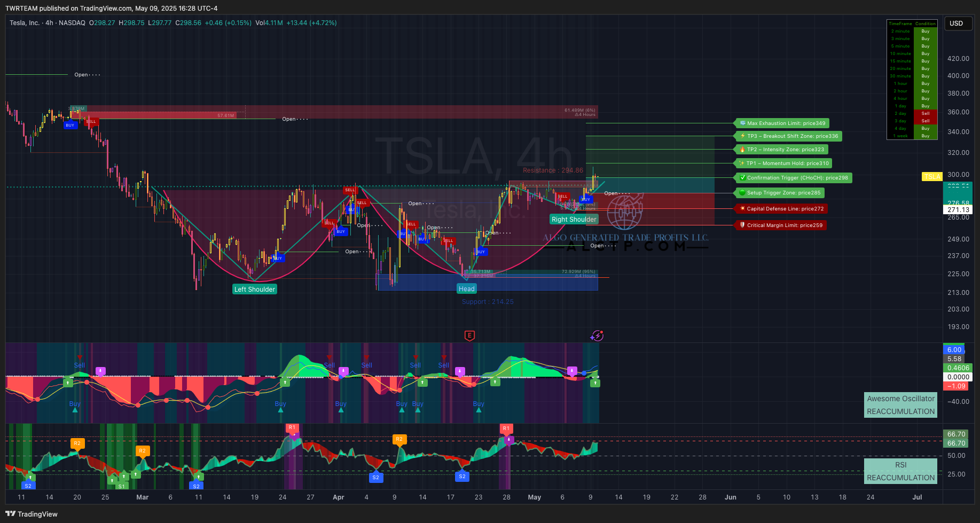Screen dimensions: 980x523
Task: Click the white 0.0000 oscillator value tag
Action: tap(958, 377)
